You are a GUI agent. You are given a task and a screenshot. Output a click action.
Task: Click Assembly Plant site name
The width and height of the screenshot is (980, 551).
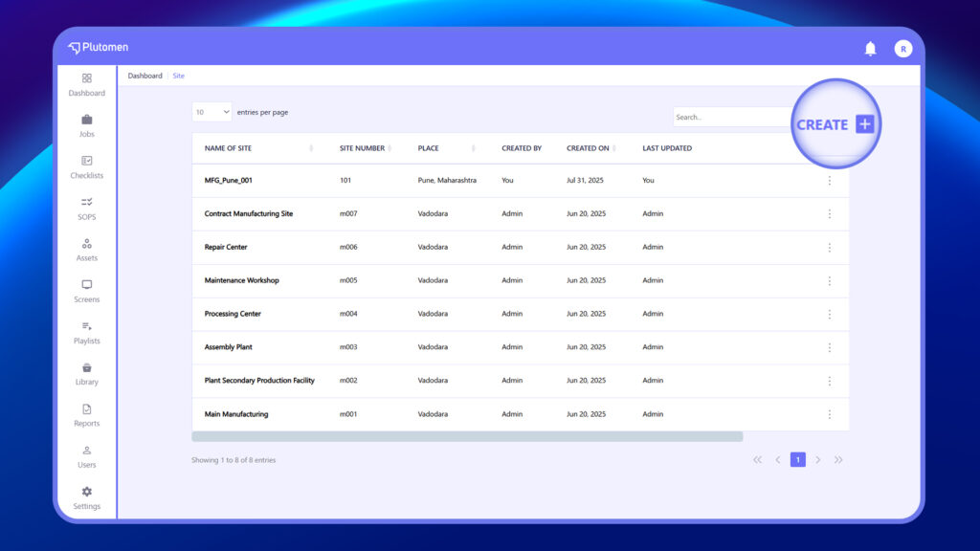click(x=228, y=346)
